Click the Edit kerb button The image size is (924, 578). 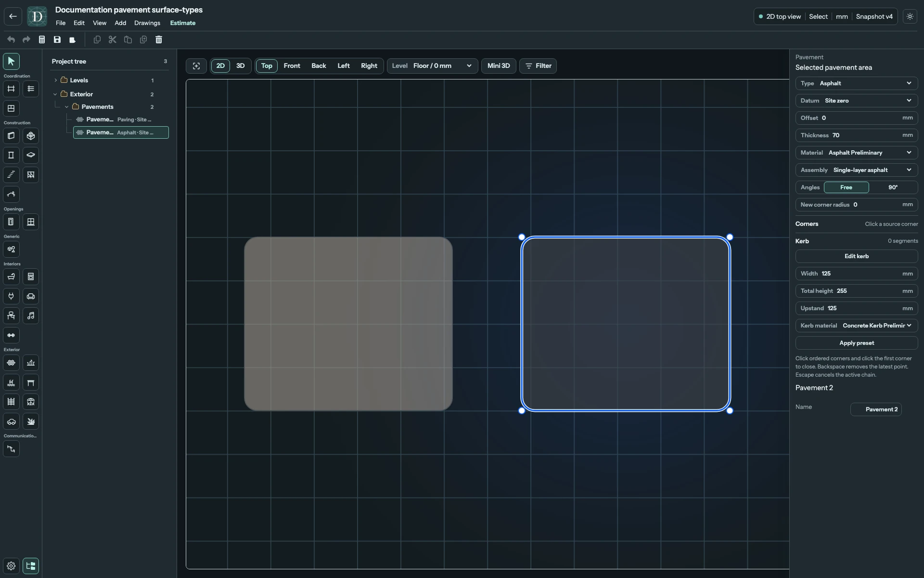point(857,256)
